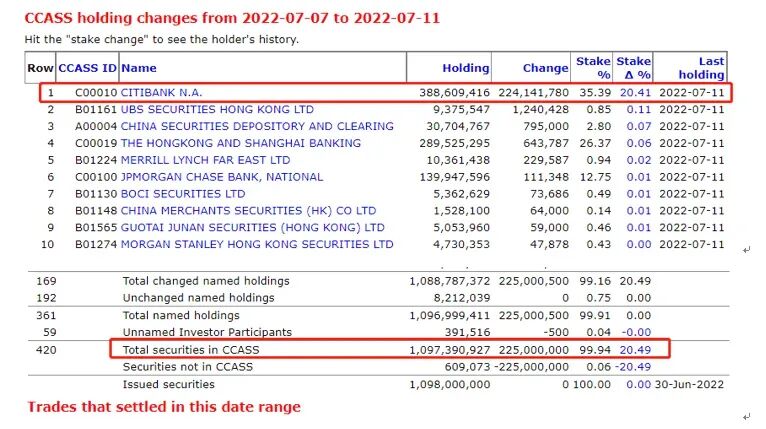Select CCASS ID B01224

[x=96, y=160]
